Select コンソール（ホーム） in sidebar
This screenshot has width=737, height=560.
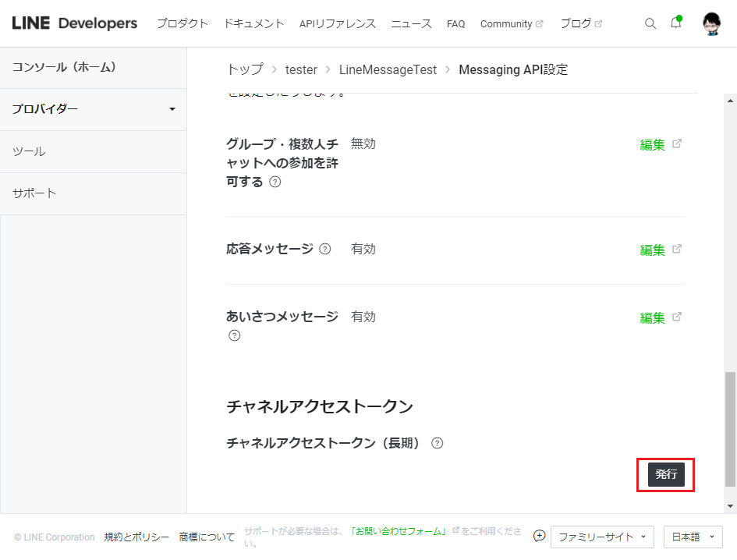[94, 67]
